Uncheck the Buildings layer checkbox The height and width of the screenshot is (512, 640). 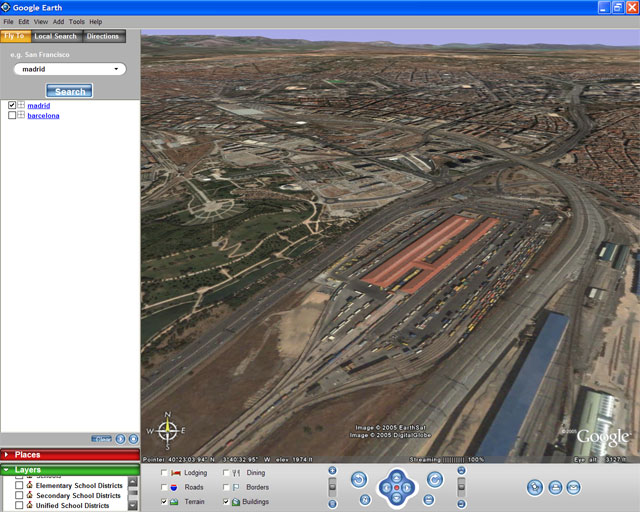tap(226, 502)
